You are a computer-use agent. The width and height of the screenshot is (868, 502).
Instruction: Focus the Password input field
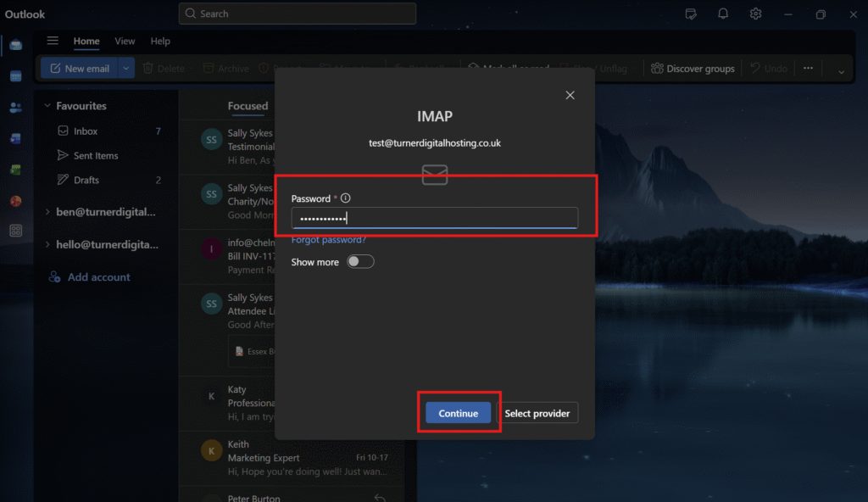point(435,218)
